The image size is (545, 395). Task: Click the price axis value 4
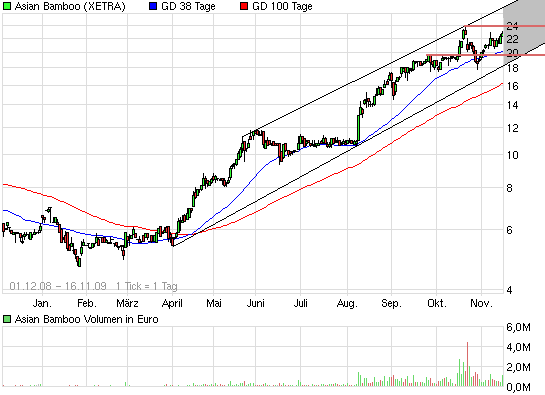point(509,290)
